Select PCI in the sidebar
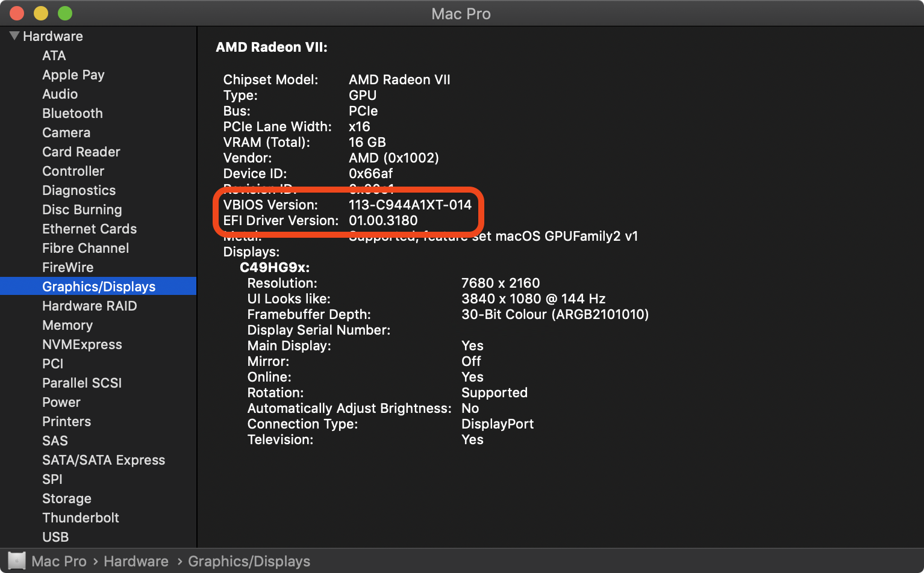The height and width of the screenshot is (573, 924). click(x=53, y=364)
